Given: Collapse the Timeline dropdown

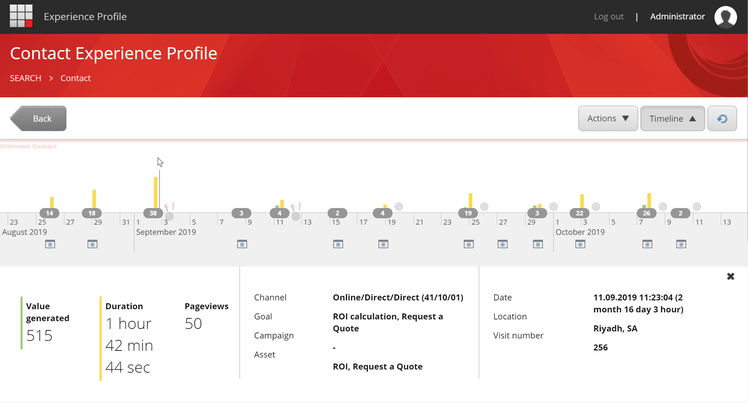Looking at the screenshot, I should tap(672, 118).
